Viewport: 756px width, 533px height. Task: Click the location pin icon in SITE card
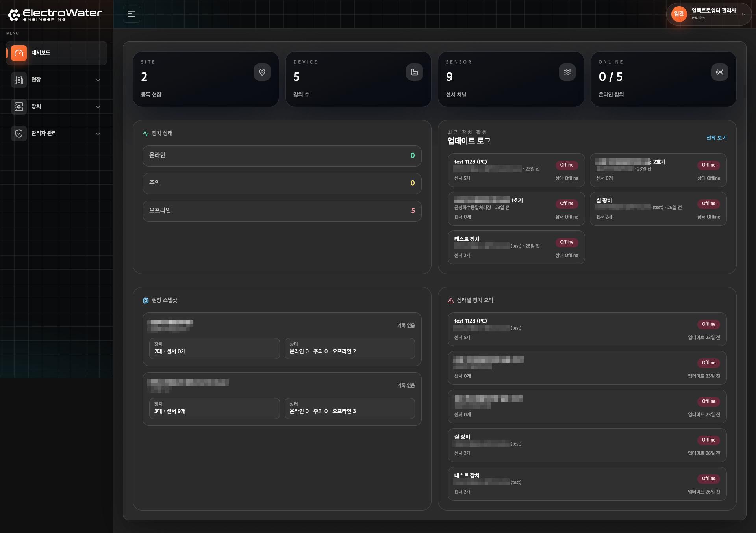pos(262,72)
